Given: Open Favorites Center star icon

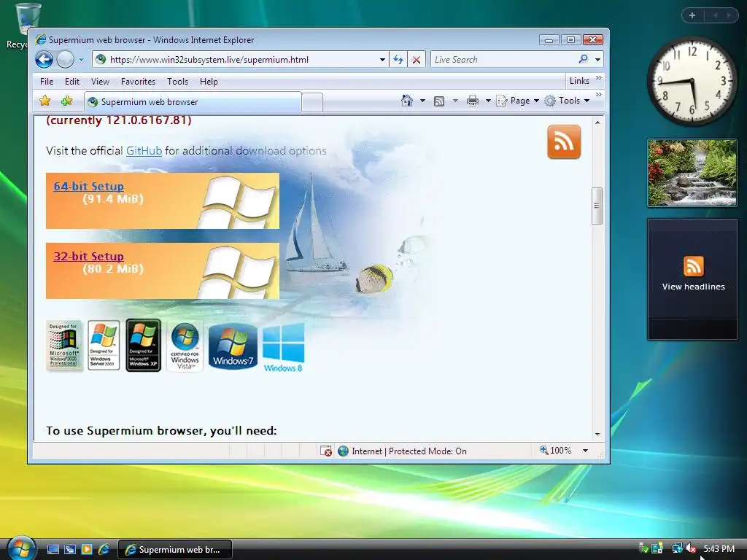Looking at the screenshot, I should coord(45,101).
